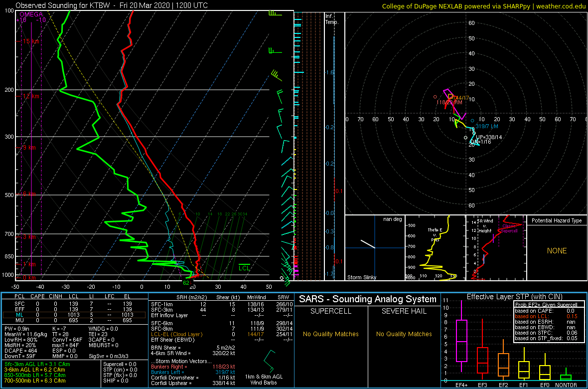588x389 pixels.
Task: Click the SUPERCELL column heading
Action: click(x=330, y=311)
